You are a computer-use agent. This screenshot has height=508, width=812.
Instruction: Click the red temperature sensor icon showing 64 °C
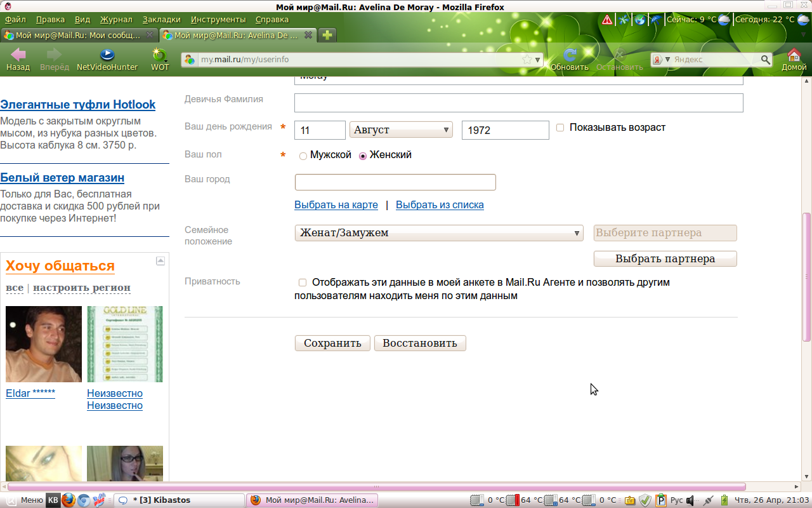[x=514, y=500]
